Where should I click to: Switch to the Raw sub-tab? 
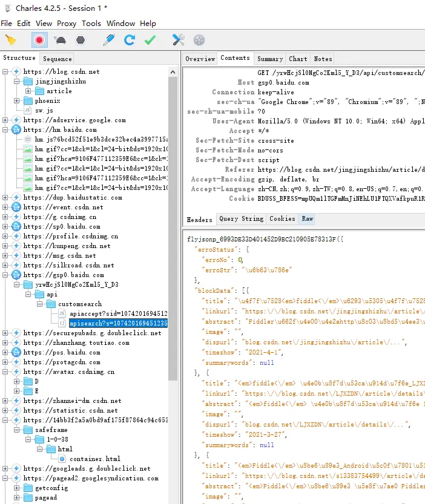point(308,219)
